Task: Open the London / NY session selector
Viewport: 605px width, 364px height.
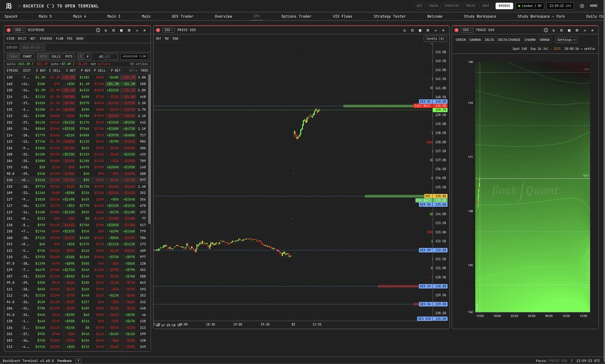Action: point(530,6)
